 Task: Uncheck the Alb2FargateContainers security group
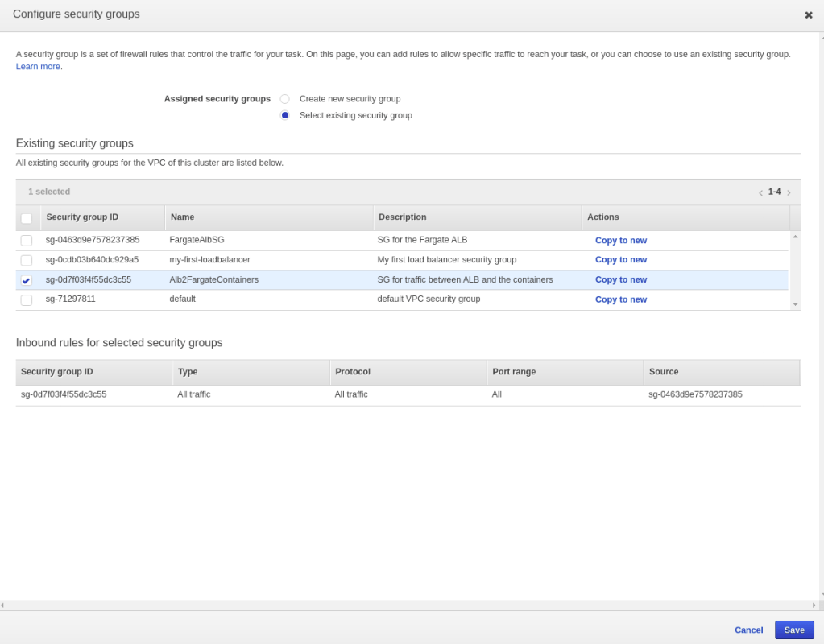click(27, 280)
